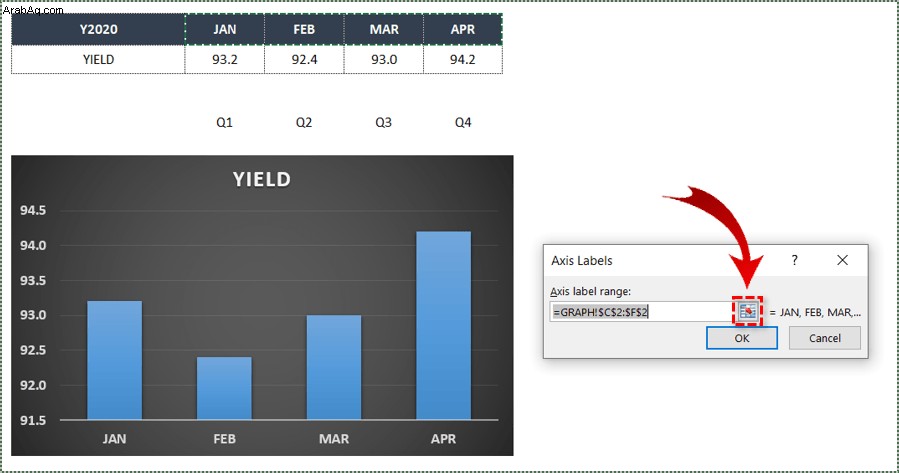The height and width of the screenshot is (473, 899).
Task: Click the 94.5 vertical axis label
Action: click(33, 210)
